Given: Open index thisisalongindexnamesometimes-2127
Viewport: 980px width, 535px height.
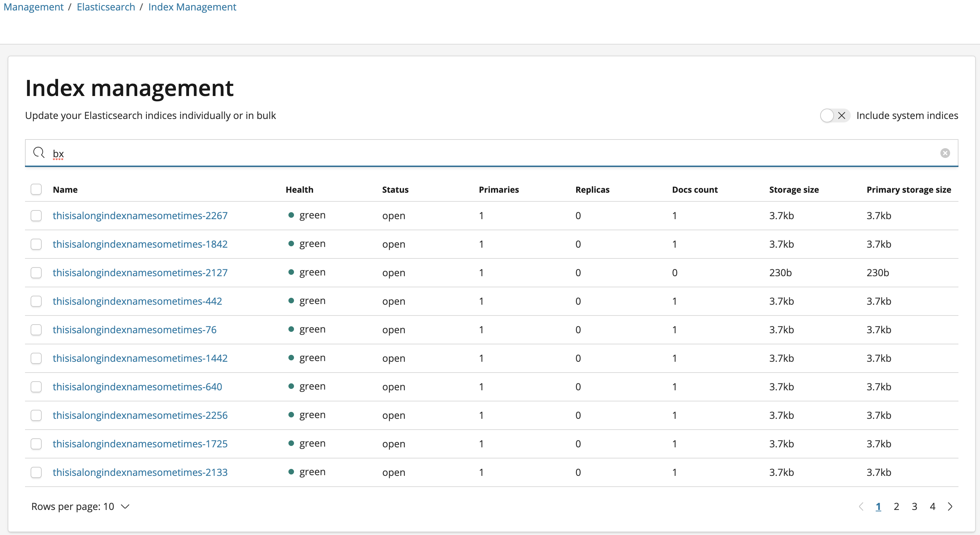Looking at the screenshot, I should (140, 273).
